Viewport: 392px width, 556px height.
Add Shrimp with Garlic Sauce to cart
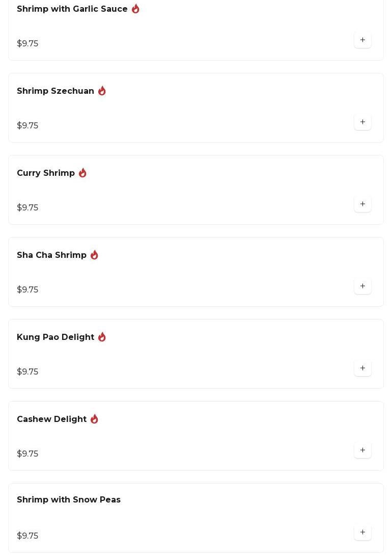coord(362,40)
